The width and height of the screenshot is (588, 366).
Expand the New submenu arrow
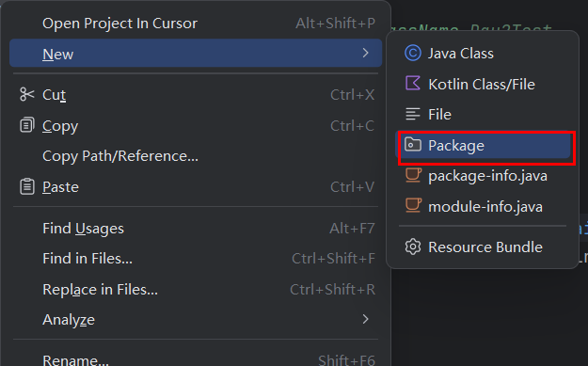pyautogui.click(x=366, y=53)
